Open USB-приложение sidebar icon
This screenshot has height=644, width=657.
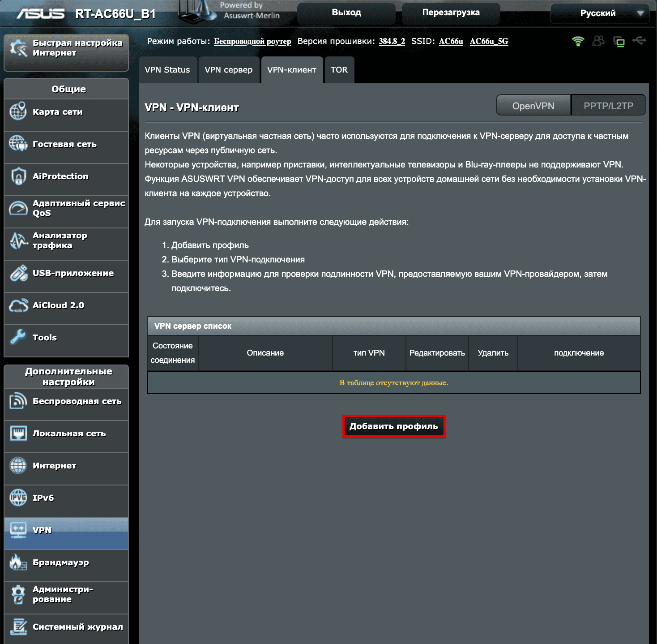(18, 273)
